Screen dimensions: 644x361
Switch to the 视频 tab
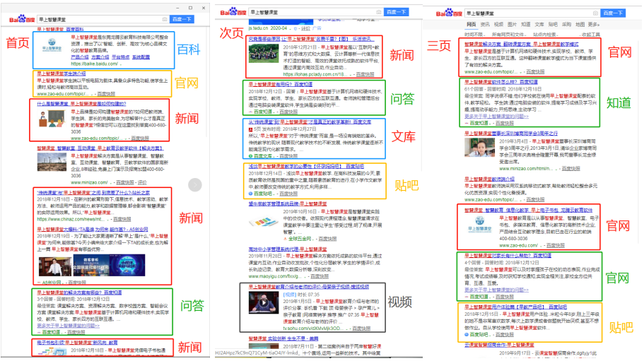tap(498, 24)
